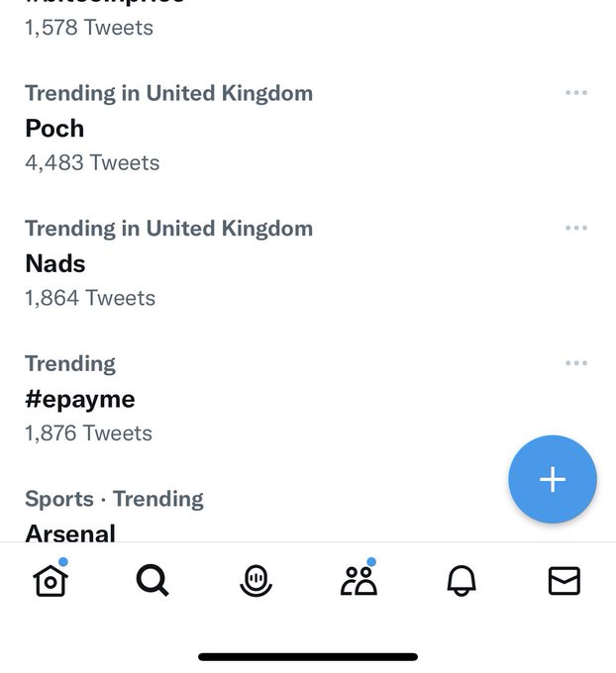Image resolution: width=616 pixels, height=673 pixels.
Task: Open more options for Nads trend
Action: [576, 228]
